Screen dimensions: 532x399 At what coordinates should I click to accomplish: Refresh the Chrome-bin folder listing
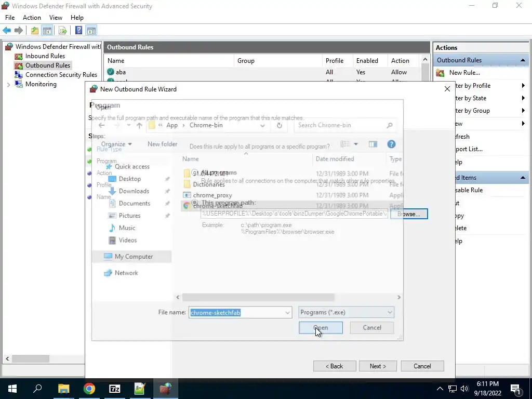coord(279,125)
